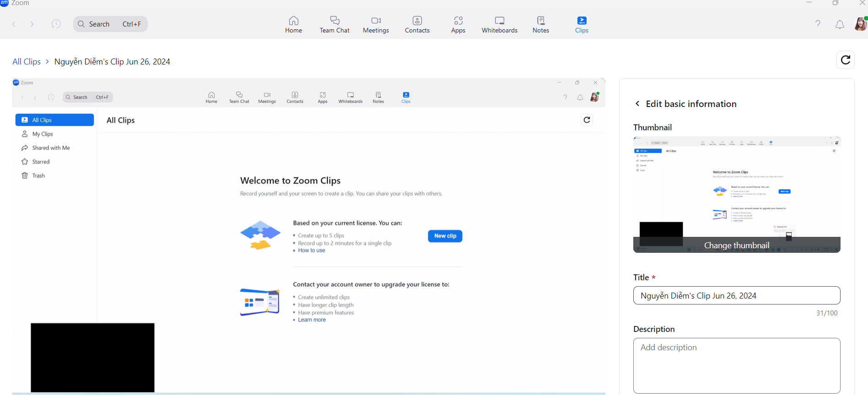Screen dimensions: 868x395
Task: Go to the Meetings tab
Action: click(x=376, y=25)
